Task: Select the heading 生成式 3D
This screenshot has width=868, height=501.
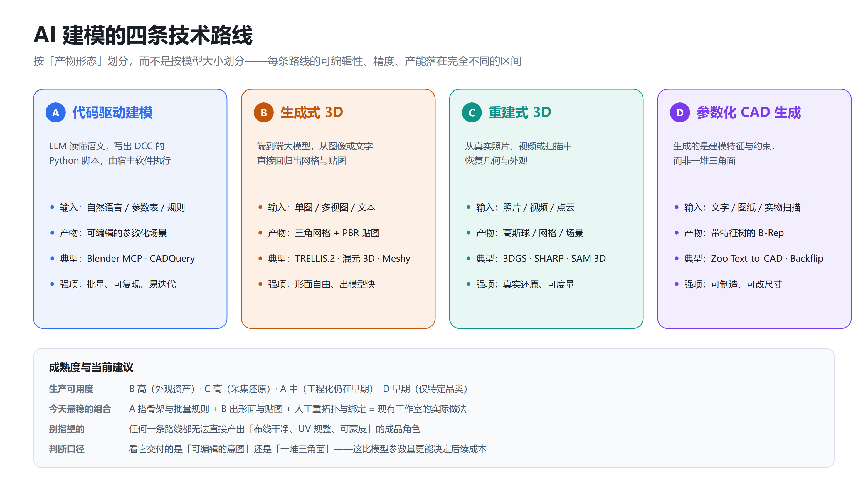Action: click(x=312, y=112)
